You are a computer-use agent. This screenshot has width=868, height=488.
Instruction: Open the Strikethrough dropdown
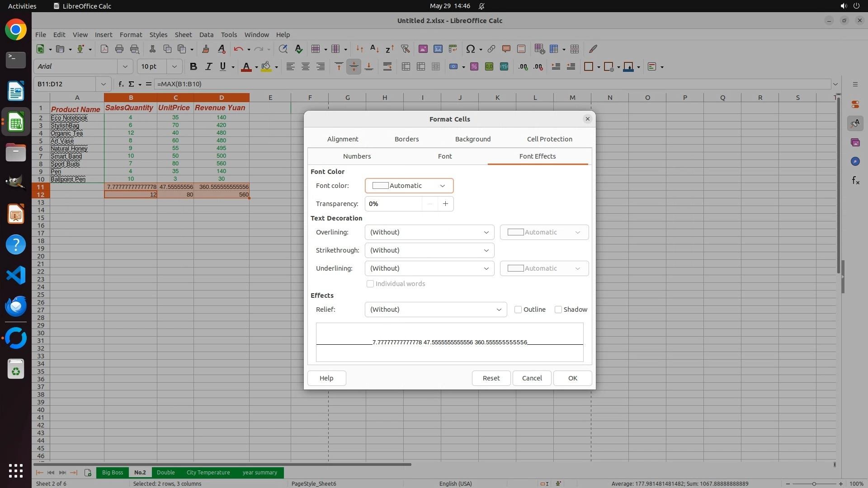tap(429, 250)
